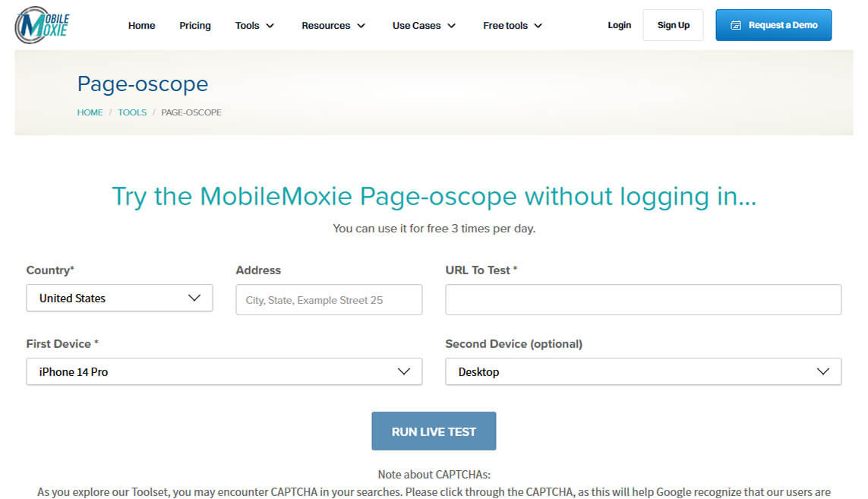This screenshot has height=499, width=868.
Task: Focus the URL To Test field
Action: [x=643, y=299]
